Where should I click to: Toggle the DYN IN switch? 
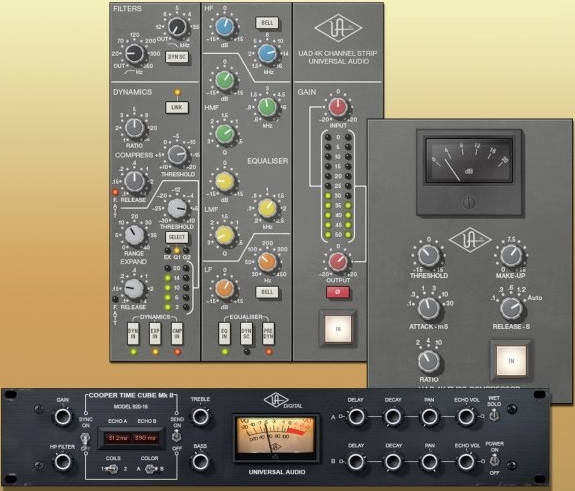[x=133, y=334]
